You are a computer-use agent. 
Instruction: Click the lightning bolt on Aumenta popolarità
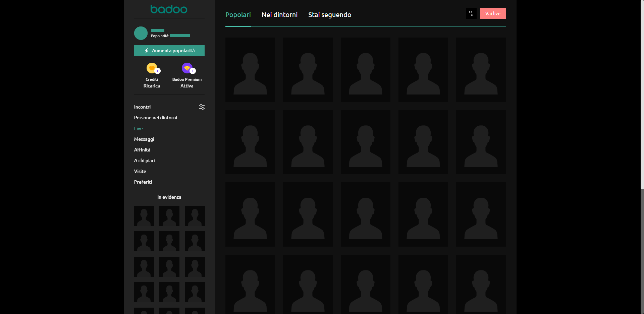tap(147, 51)
